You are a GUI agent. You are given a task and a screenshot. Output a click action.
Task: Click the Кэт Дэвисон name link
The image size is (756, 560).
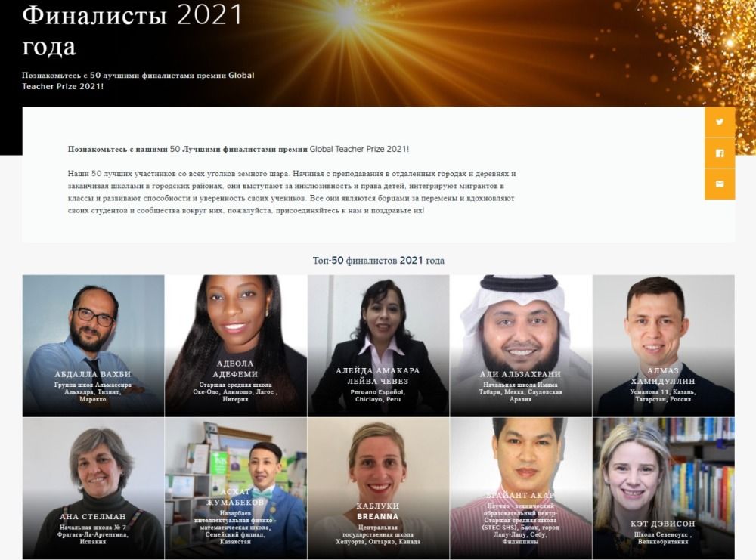pos(663,524)
